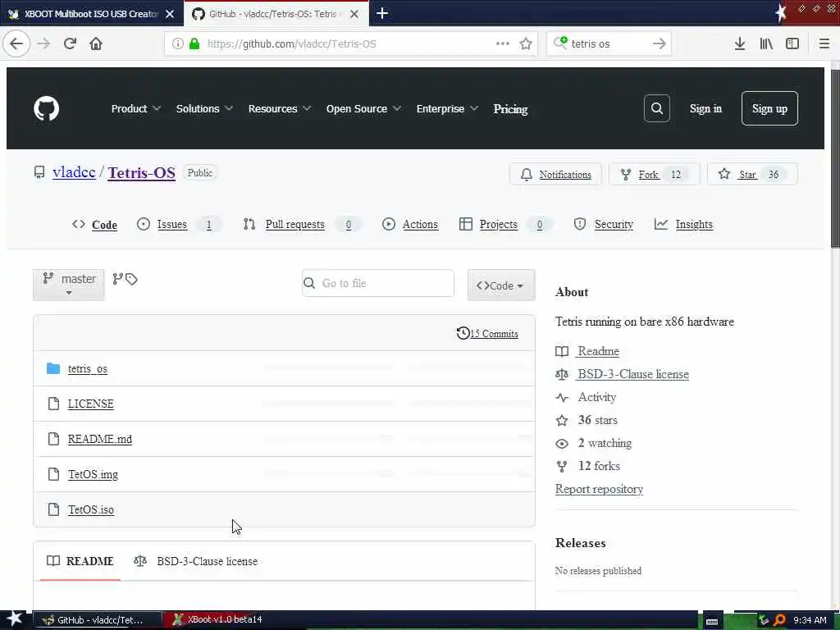Viewport: 840px width, 630px height.
Task: Select the BSD-3-Clause license tab
Action: pyautogui.click(x=196, y=561)
